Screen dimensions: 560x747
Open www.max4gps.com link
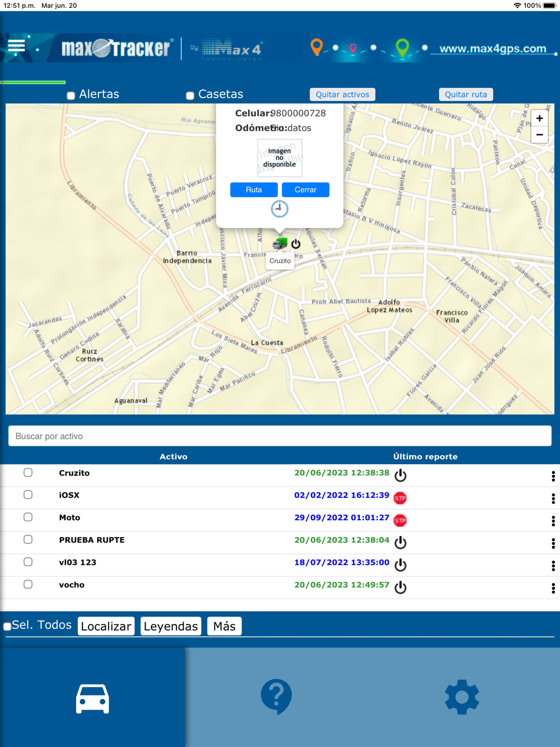pyautogui.click(x=493, y=49)
